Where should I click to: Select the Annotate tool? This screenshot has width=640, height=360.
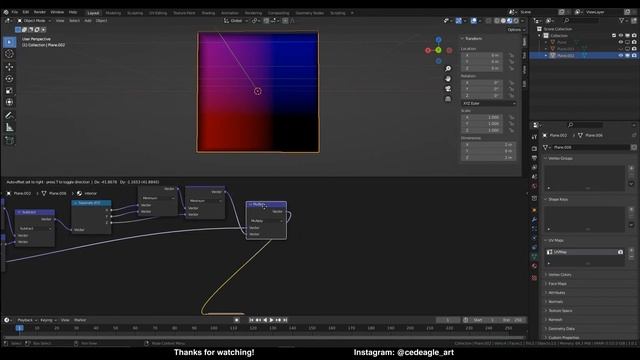point(9,116)
